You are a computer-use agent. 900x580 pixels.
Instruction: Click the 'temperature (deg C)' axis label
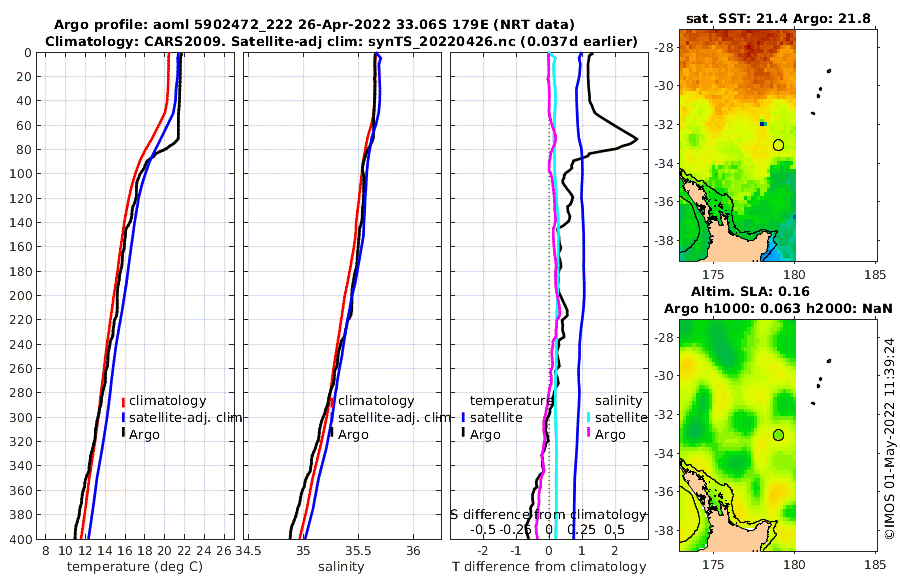coord(135,567)
